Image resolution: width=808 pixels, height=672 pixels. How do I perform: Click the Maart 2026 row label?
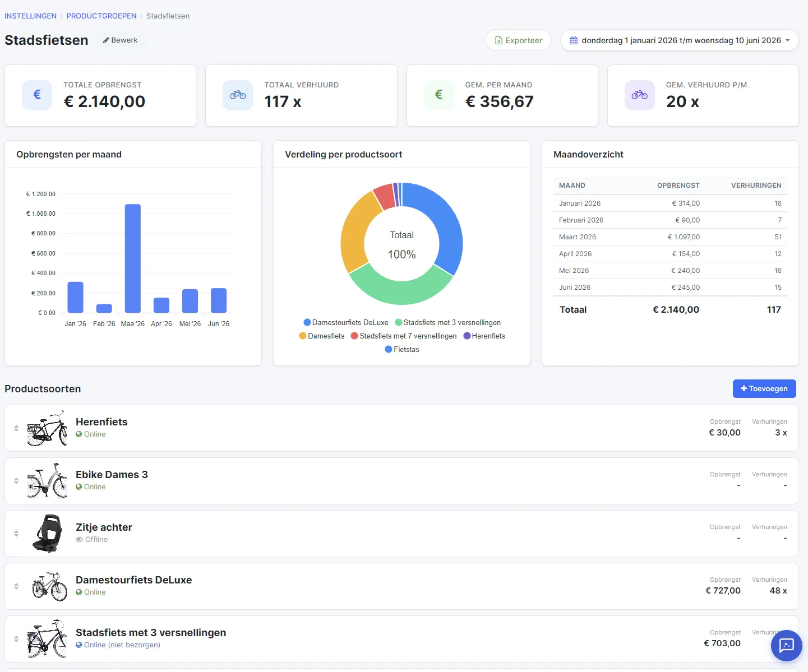point(578,237)
